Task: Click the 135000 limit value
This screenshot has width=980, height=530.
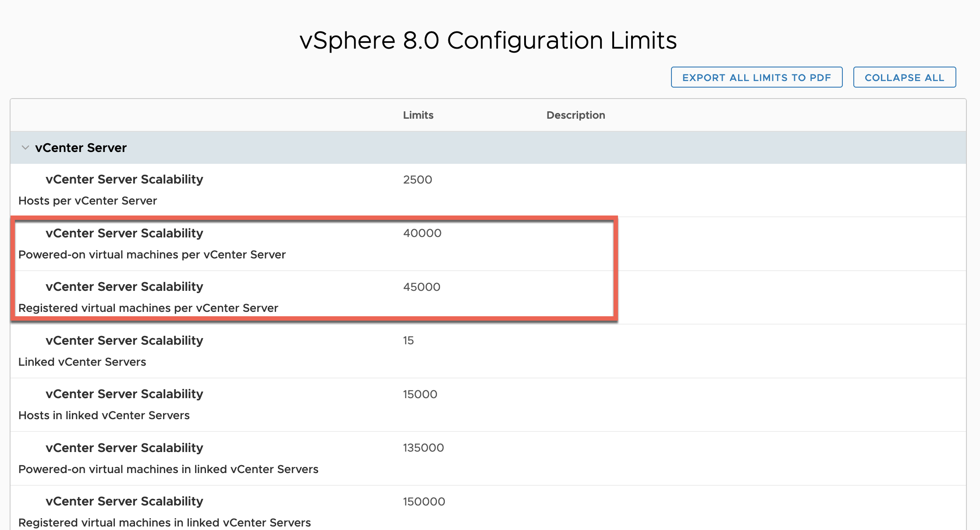Action: (423, 448)
